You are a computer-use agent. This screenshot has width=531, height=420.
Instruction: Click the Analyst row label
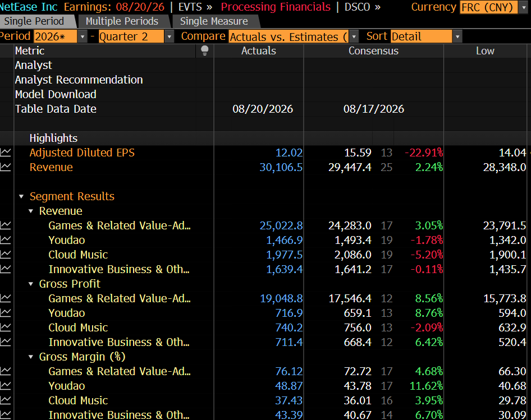click(33, 65)
